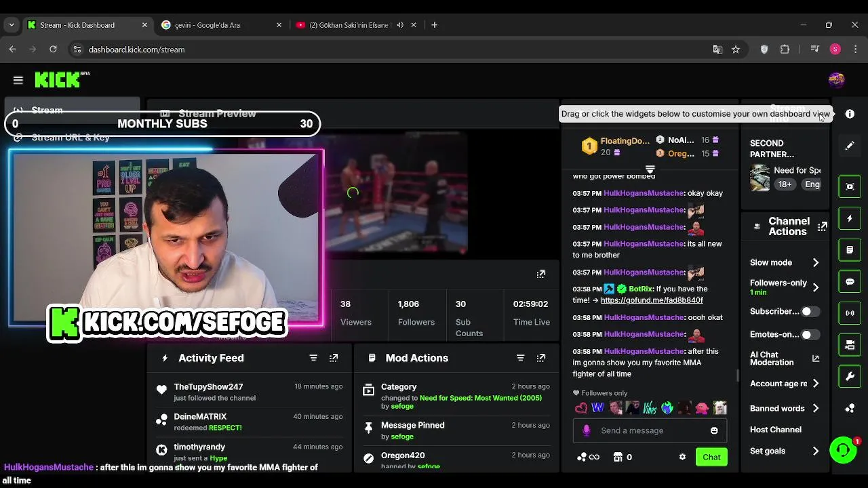Click sefoge under Message Pinned

[x=402, y=436]
